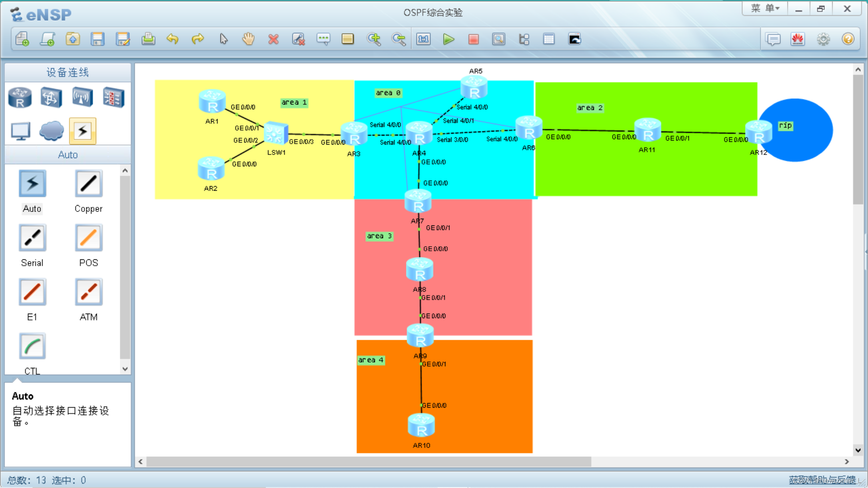The image size is (868, 488).
Task: Click the undo arrow toolbar button
Action: [172, 39]
